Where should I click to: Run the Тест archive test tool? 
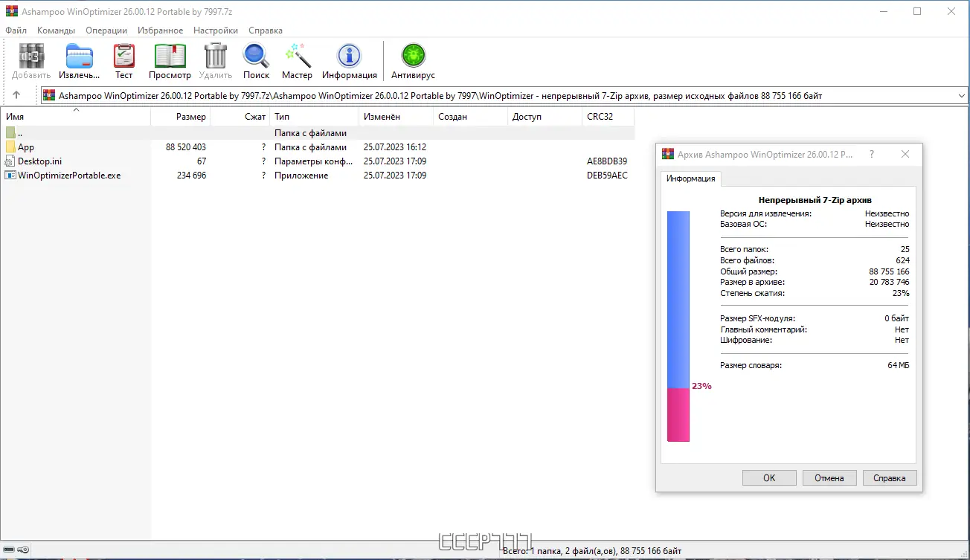[x=123, y=56]
